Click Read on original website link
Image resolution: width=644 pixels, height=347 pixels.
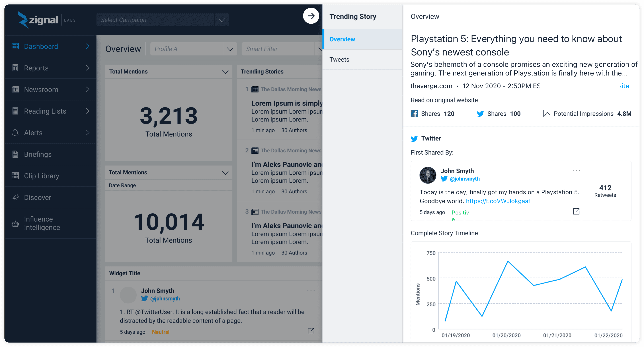444,100
